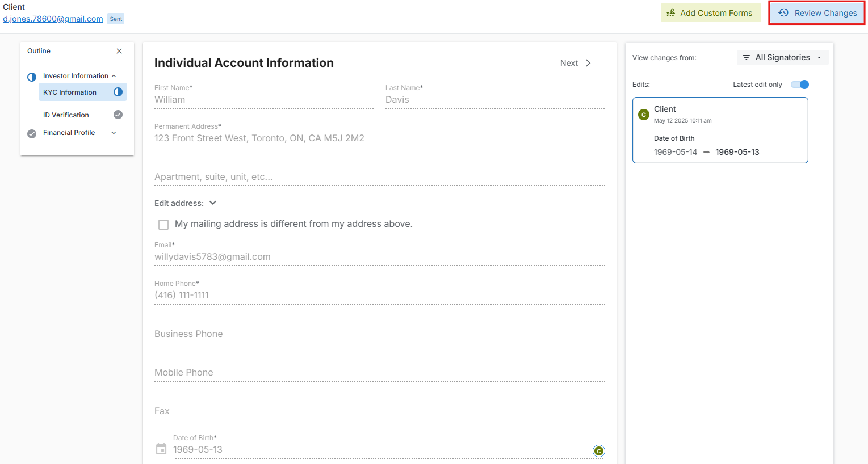The height and width of the screenshot is (464, 868).
Task: Click the Review Changes button
Action: (x=817, y=12)
